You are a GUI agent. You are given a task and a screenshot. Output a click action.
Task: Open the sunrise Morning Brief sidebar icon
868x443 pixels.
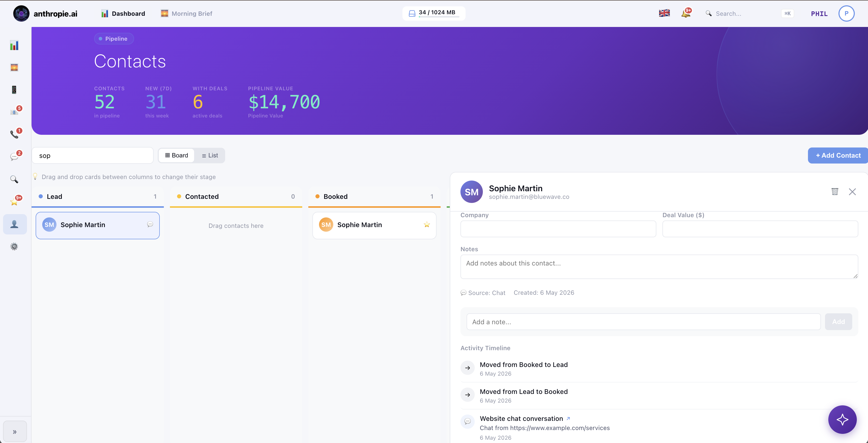point(14,67)
